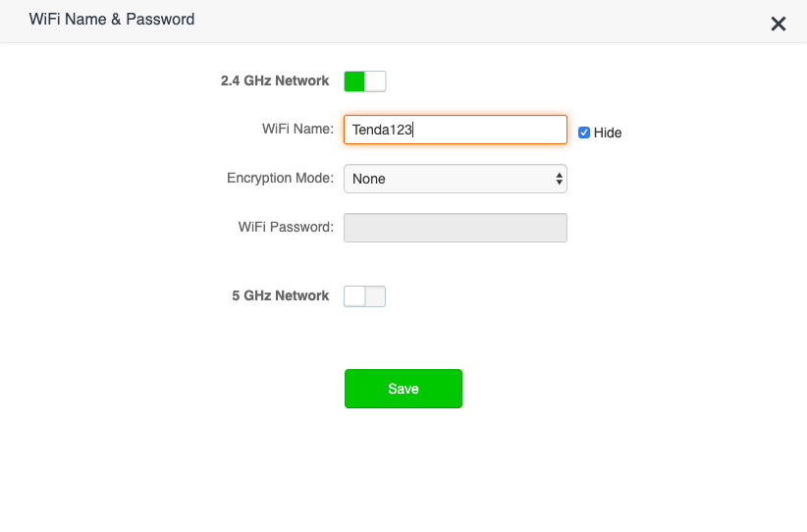Image resolution: width=807 pixels, height=532 pixels.
Task: Click the Encryption Mode: label
Action: (x=281, y=178)
